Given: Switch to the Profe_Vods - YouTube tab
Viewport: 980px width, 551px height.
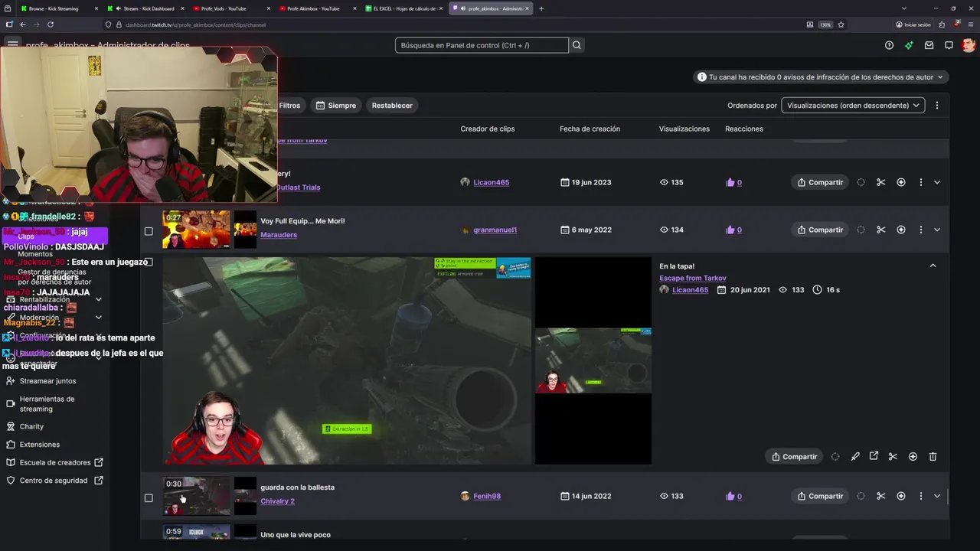Looking at the screenshot, I should [x=232, y=8].
